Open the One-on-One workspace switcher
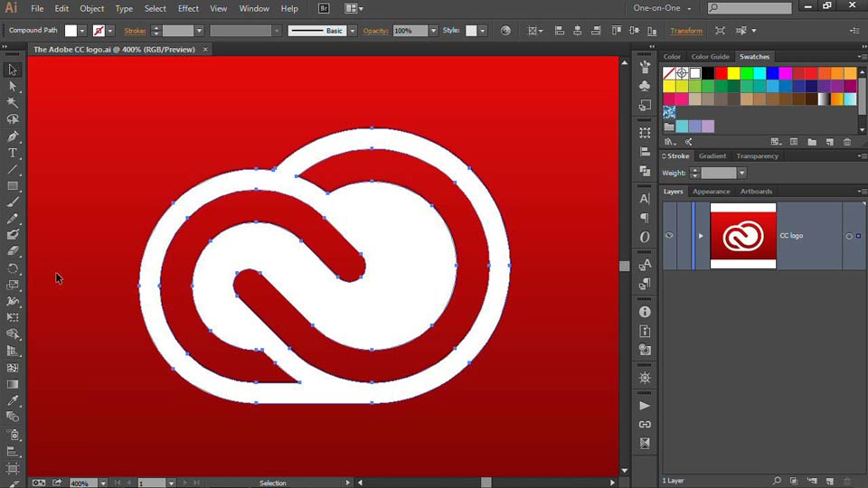The width and height of the screenshot is (868, 488). click(x=662, y=8)
